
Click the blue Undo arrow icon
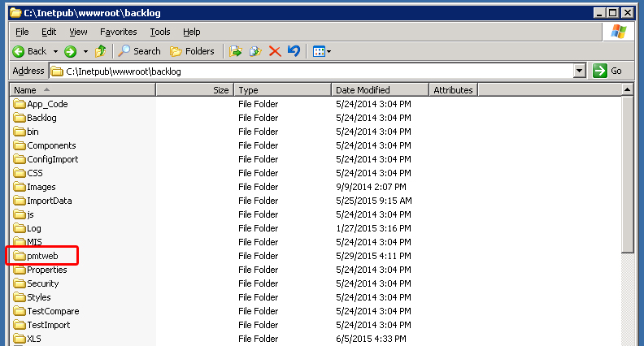pyautogui.click(x=294, y=51)
